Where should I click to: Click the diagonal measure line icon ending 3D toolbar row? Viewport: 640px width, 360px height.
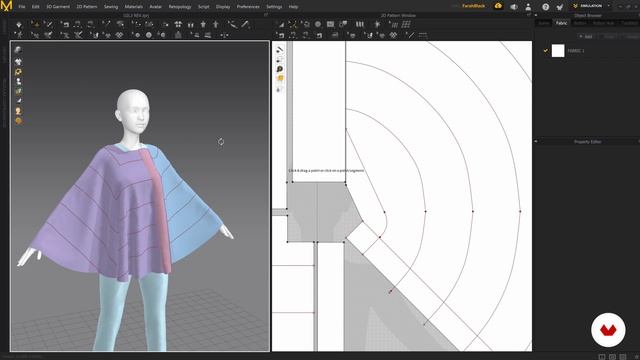click(245, 24)
